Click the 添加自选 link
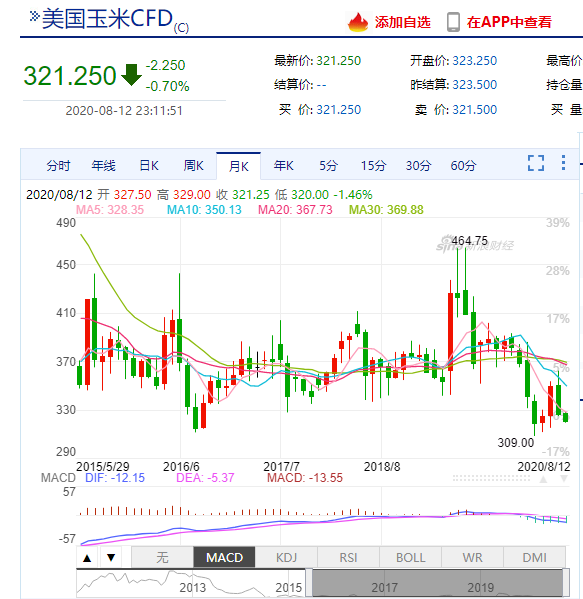This screenshot has height=599, width=583. [403, 22]
